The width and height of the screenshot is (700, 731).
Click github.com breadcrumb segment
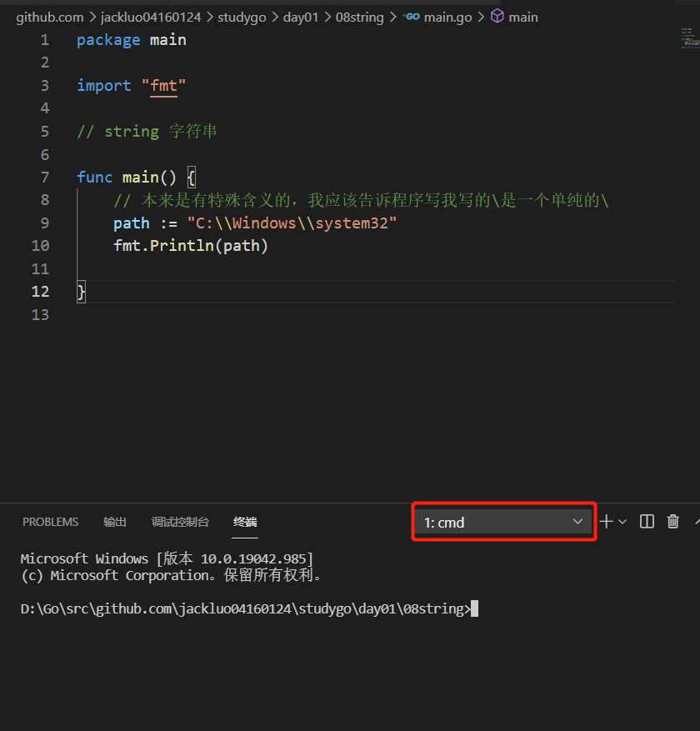click(x=50, y=18)
